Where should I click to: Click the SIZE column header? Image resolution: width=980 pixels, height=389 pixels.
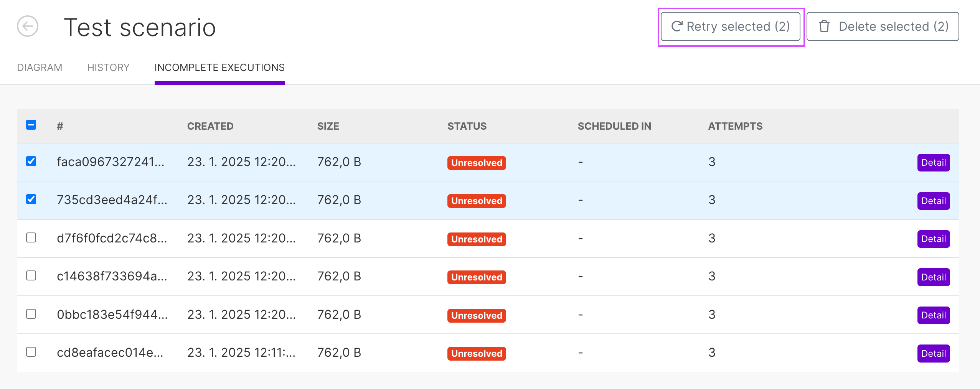click(328, 126)
